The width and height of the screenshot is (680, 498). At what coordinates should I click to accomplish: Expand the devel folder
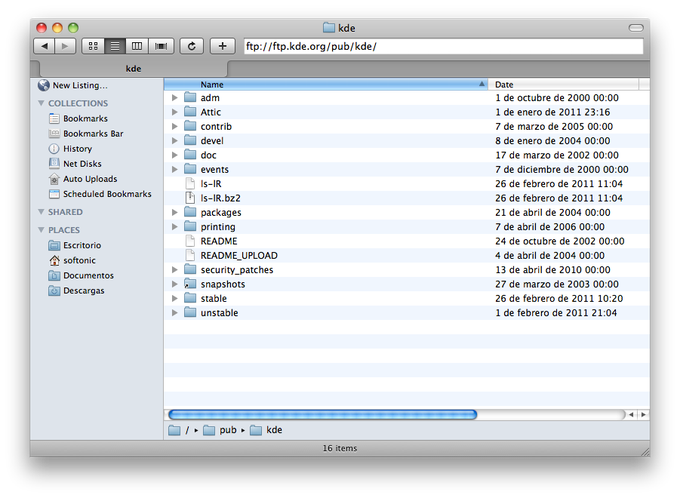(174, 141)
